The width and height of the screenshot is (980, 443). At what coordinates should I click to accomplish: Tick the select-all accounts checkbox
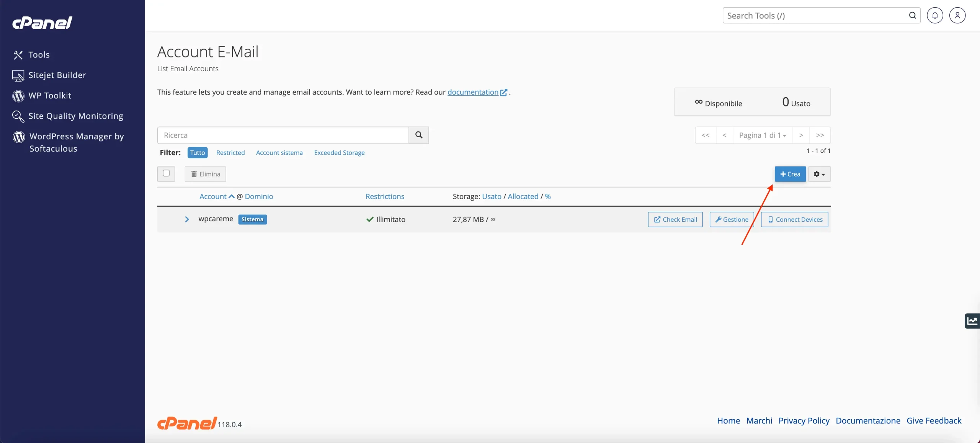[166, 173]
